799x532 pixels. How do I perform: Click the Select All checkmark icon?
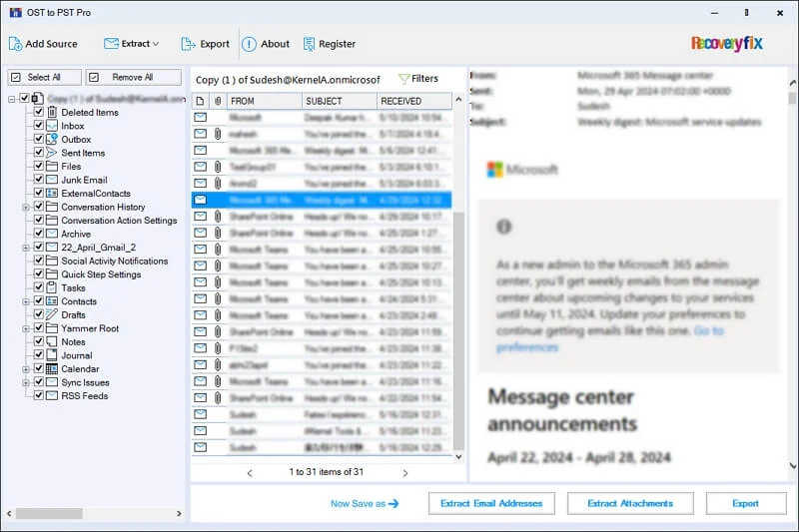coord(16,78)
